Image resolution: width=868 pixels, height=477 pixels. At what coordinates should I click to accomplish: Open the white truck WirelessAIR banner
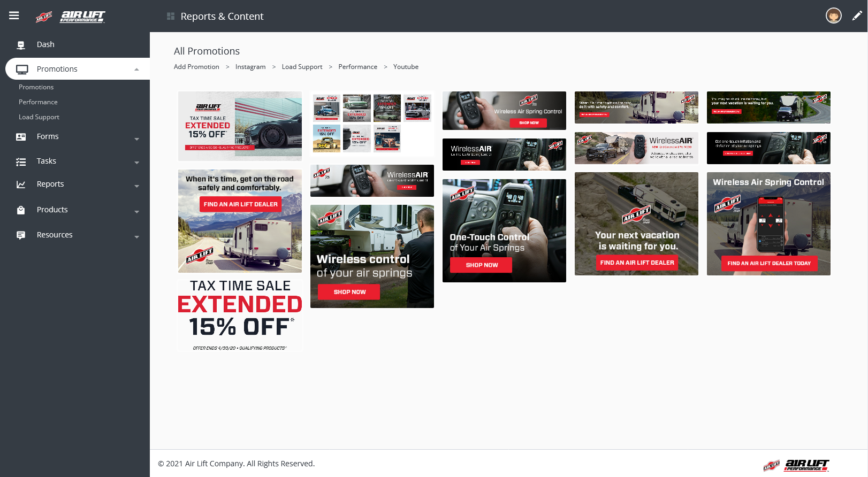click(372, 181)
